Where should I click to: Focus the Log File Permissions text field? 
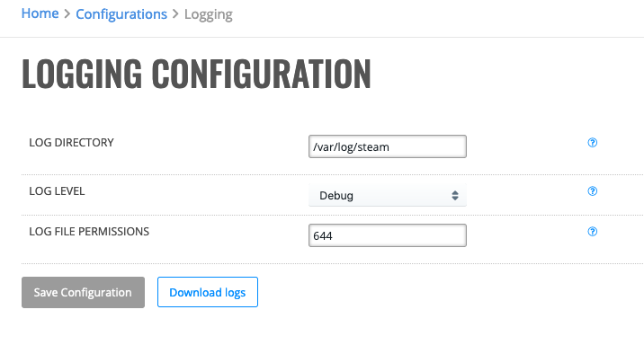(388, 235)
